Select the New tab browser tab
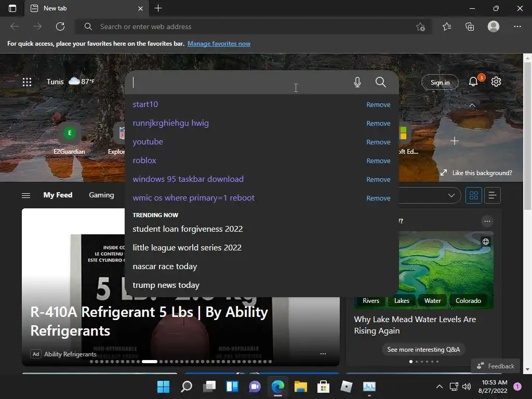Image resolution: width=532 pixels, height=399 pixels. (87, 8)
